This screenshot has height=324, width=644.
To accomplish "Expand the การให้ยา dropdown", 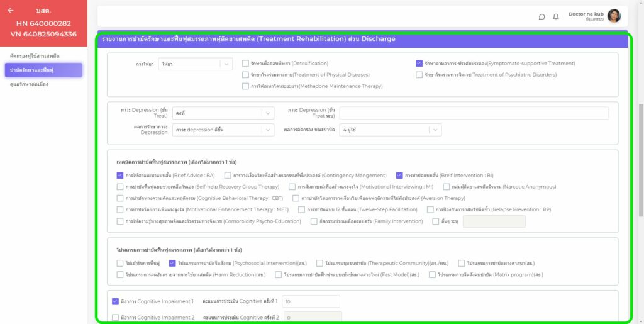I will (x=196, y=64).
